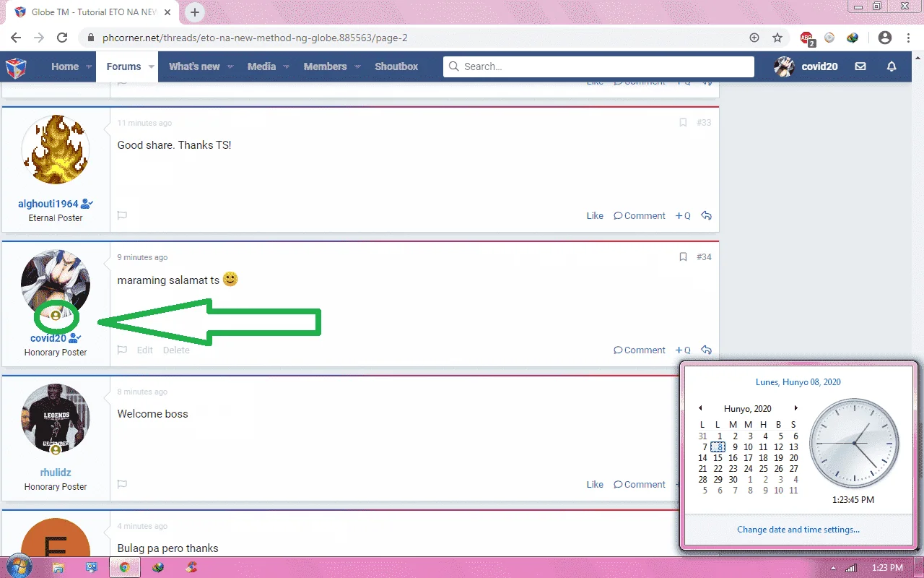
Task: Open a new browser tab
Action: pyautogui.click(x=195, y=12)
